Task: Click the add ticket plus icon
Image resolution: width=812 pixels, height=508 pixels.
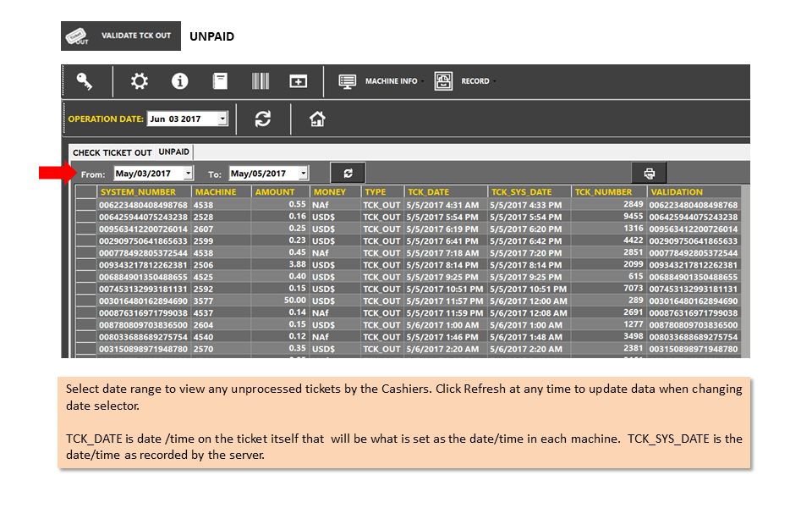Action: pyautogui.click(x=299, y=81)
